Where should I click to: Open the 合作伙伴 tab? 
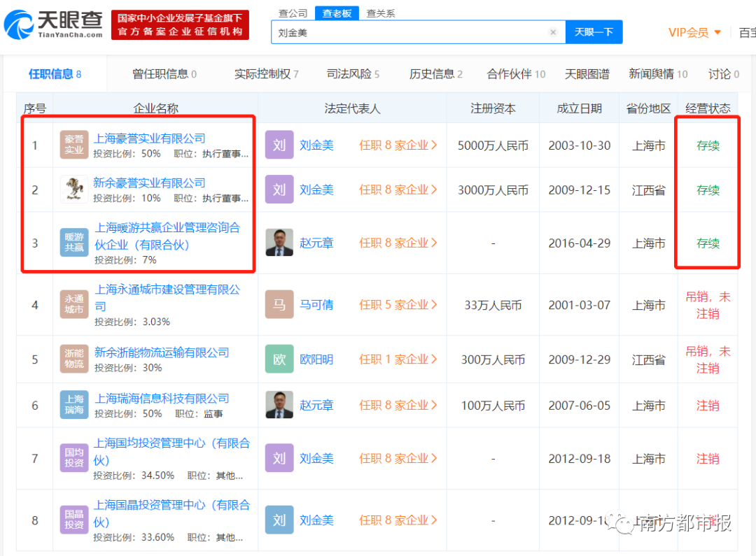516,74
